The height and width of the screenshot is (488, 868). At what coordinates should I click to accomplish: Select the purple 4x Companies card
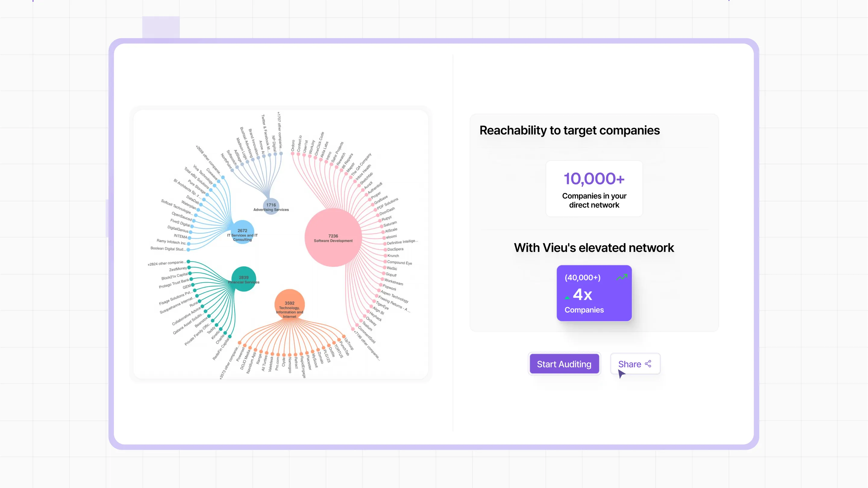point(594,293)
